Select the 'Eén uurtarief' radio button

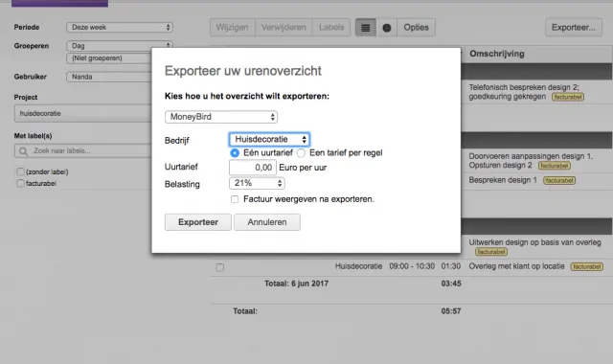(x=235, y=153)
